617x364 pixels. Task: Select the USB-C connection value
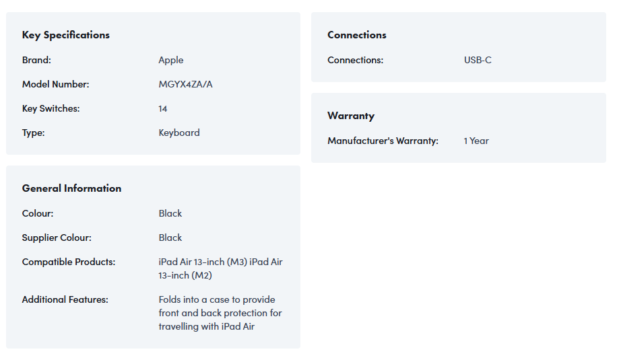point(478,60)
